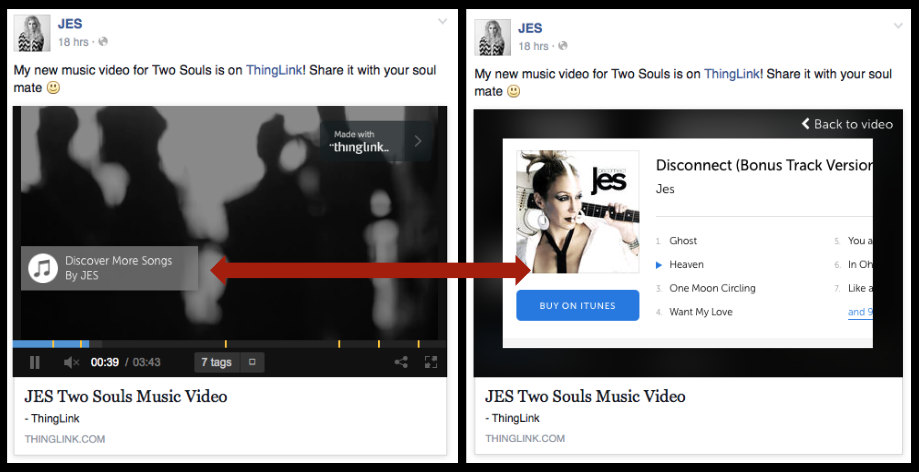Click the 7 tags button
This screenshot has width=919, height=472.
(x=216, y=362)
